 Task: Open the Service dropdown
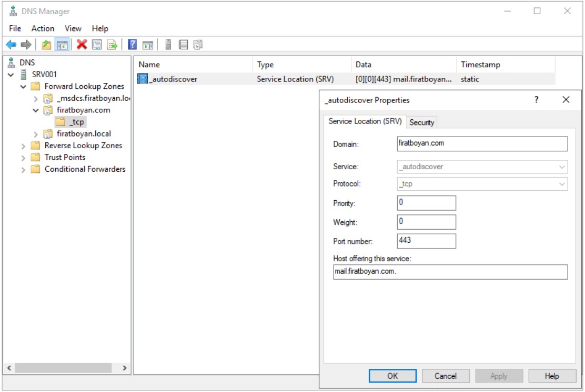561,167
